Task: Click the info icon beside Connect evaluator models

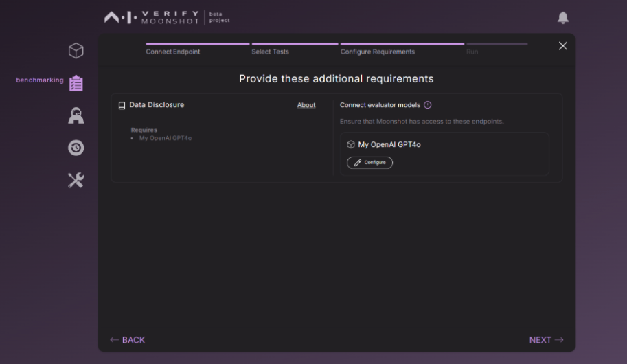Action: click(427, 105)
